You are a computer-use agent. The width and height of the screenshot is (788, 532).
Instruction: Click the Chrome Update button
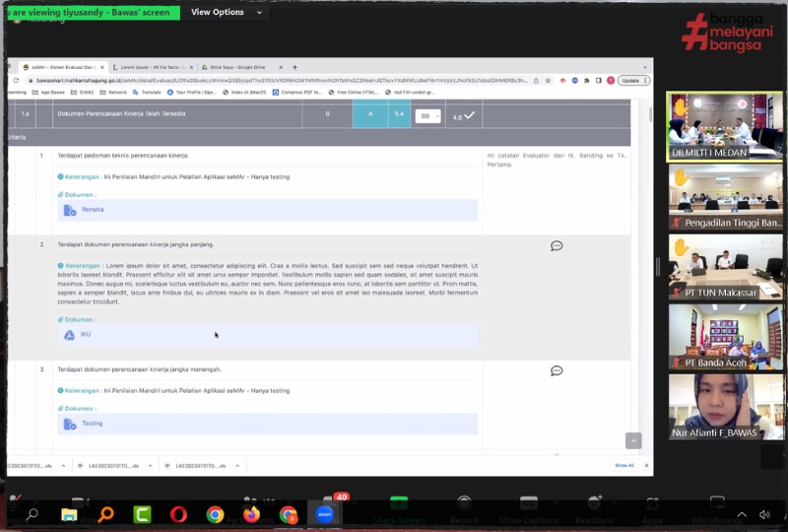point(630,80)
